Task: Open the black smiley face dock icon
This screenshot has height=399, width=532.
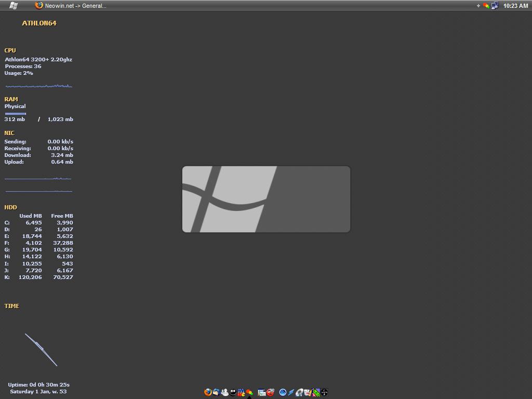Action: (233, 392)
